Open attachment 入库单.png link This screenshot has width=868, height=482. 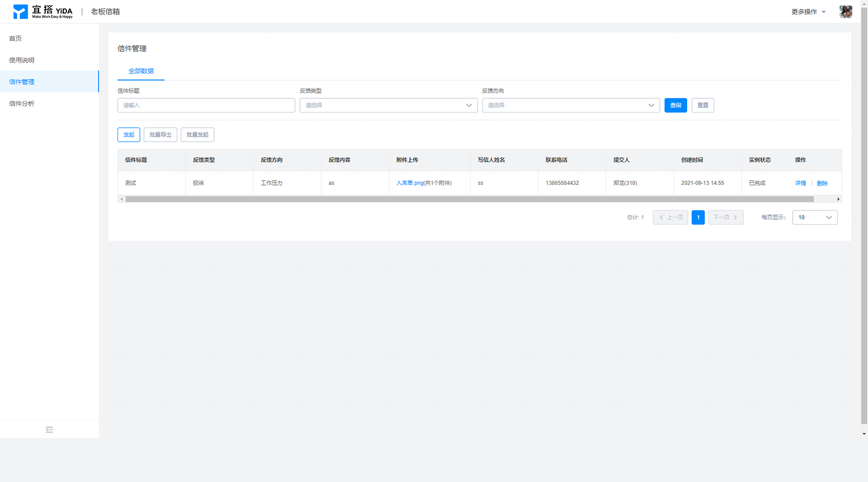pos(410,183)
